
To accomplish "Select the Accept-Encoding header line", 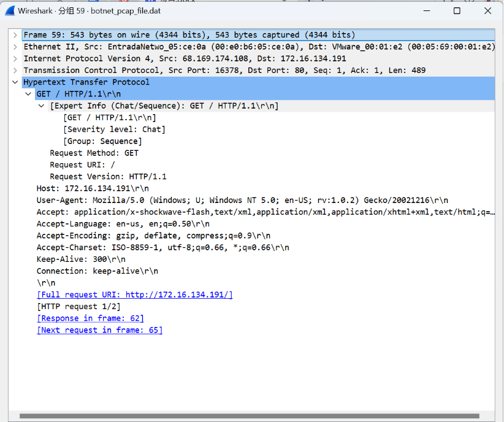I will pyautogui.click(x=153, y=236).
